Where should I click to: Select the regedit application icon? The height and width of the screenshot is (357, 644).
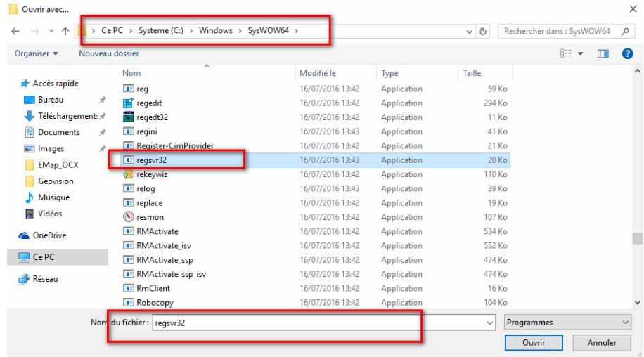click(129, 103)
